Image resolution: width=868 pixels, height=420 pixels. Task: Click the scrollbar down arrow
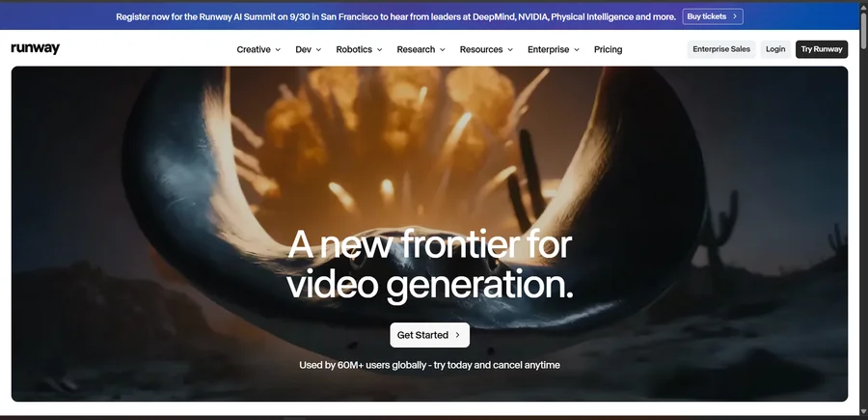point(863,411)
